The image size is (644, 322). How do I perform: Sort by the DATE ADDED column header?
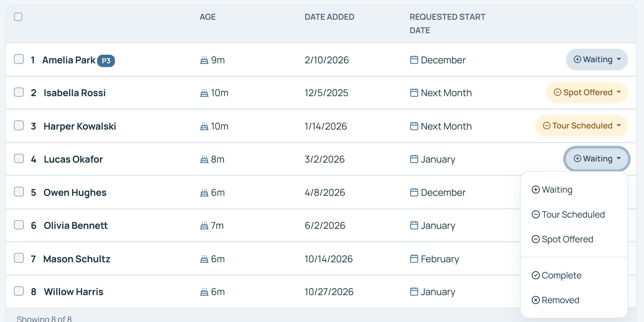(329, 17)
